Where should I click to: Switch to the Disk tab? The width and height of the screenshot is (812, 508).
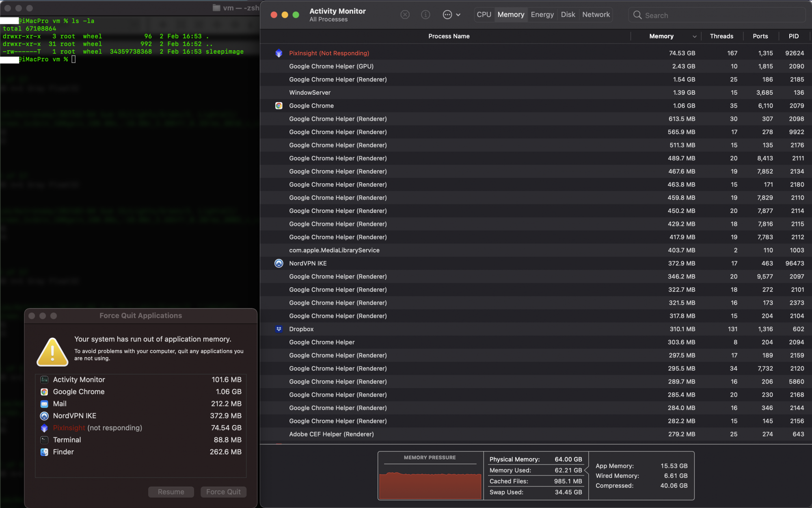click(568, 15)
